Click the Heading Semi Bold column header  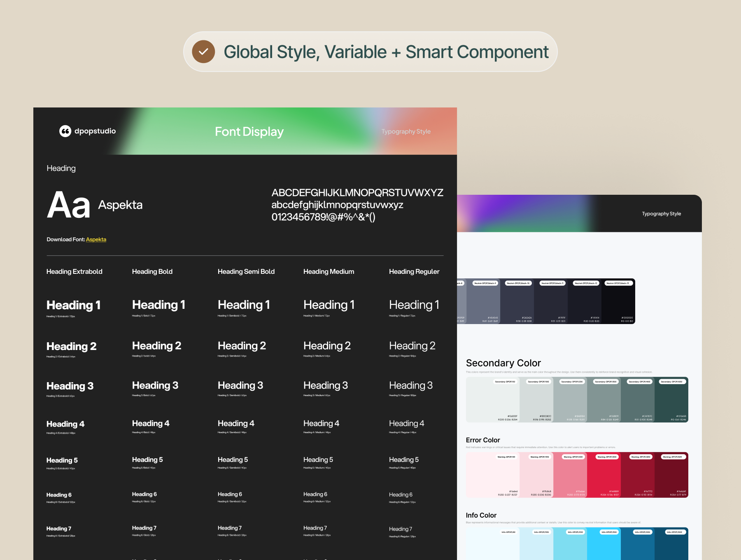pyautogui.click(x=246, y=271)
